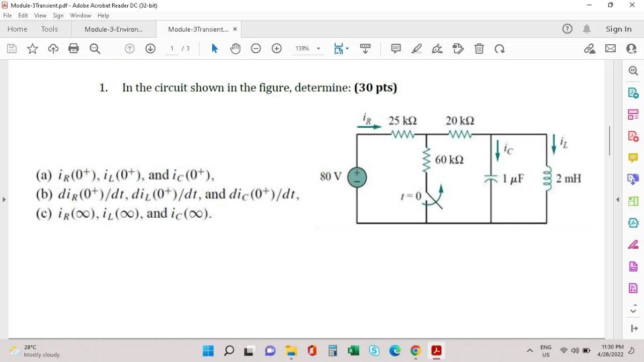The image size is (644, 362).
Task: Expand more tools with the sidebar chevron
Action: pyautogui.click(x=633, y=310)
